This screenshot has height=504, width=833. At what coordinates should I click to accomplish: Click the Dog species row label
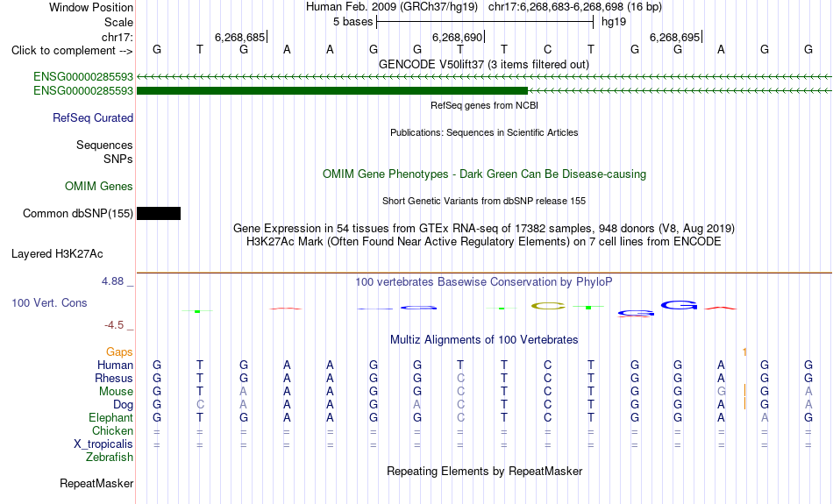point(123,405)
